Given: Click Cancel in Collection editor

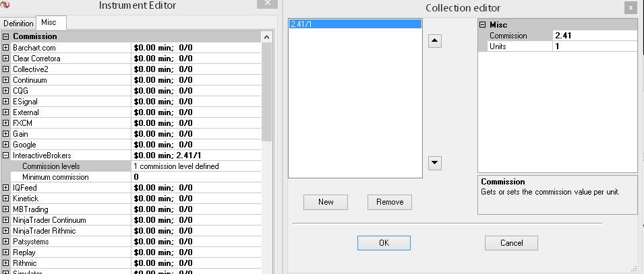Looking at the screenshot, I should pos(511,243).
